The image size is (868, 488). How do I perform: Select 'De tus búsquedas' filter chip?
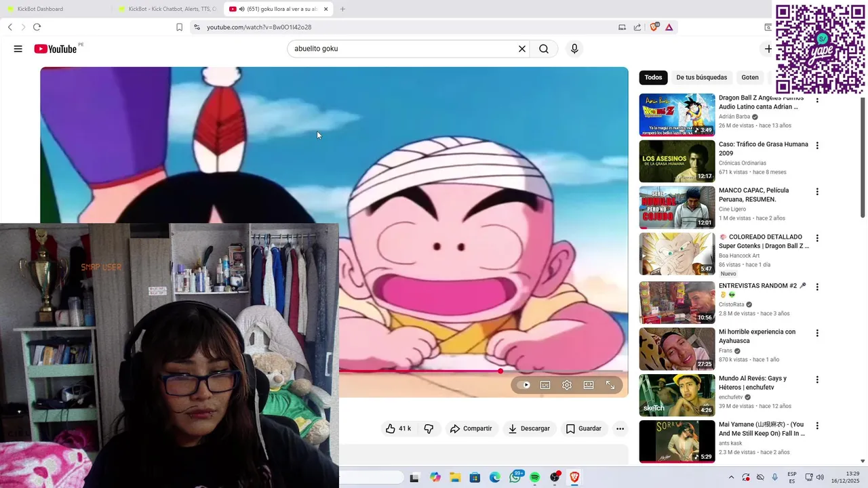coord(701,77)
